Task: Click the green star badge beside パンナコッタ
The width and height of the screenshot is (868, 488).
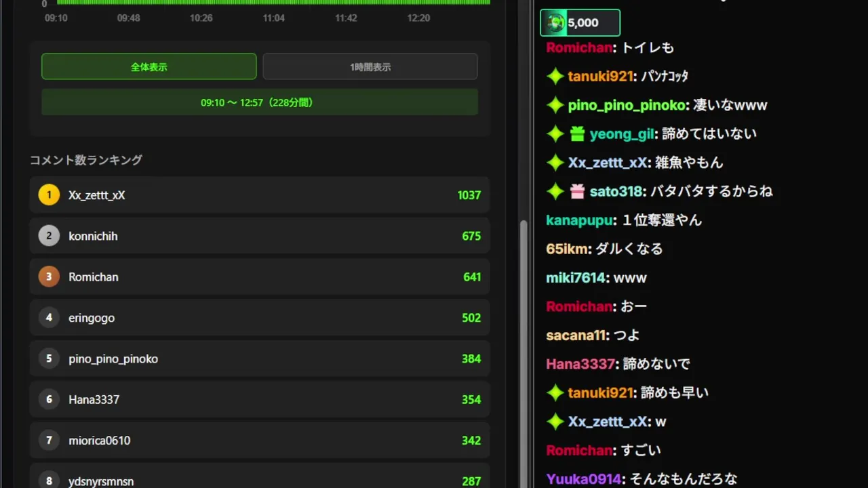Action: [x=555, y=77]
